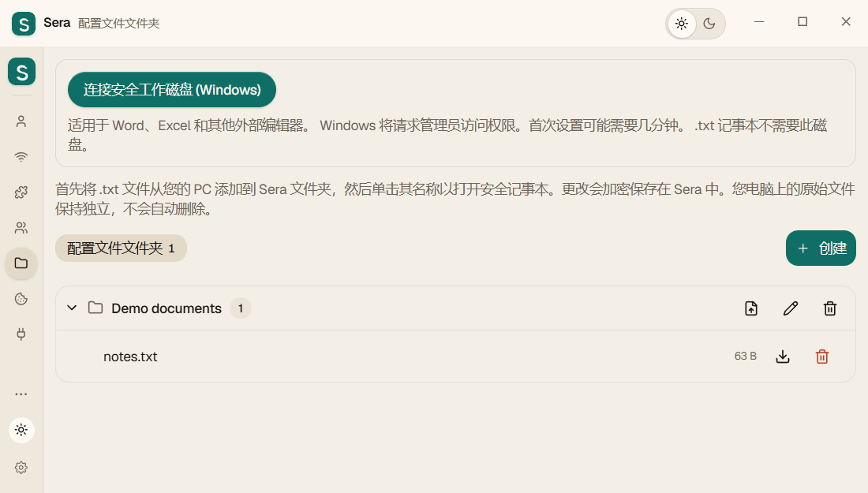Viewport: 868px width, 493px height.
Task: Minimize the Sera window
Action: point(759,22)
